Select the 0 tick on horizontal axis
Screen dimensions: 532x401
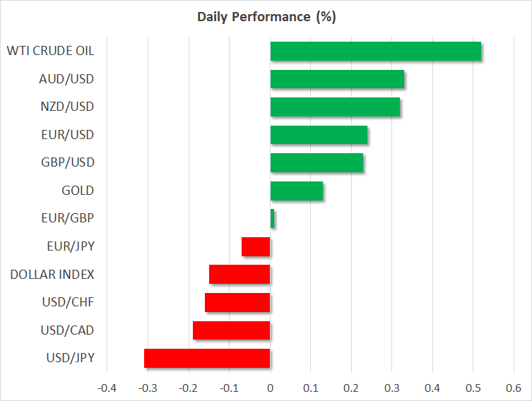coord(270,388)
